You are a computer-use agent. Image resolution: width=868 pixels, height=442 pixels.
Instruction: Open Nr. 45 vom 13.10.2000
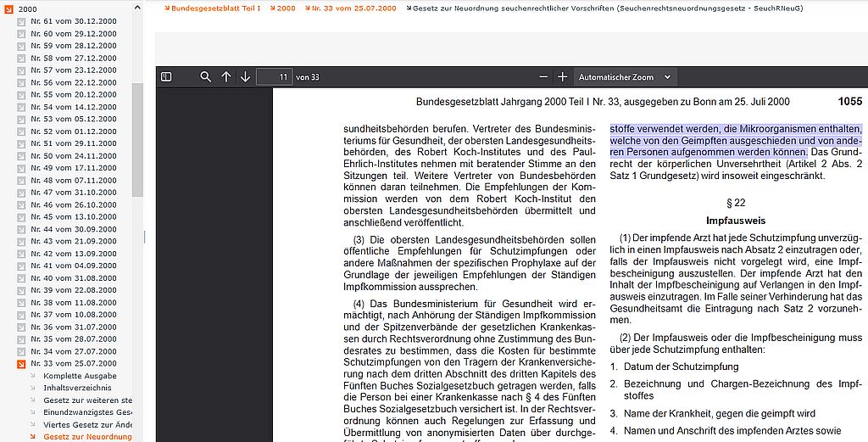tap(74, 216)
